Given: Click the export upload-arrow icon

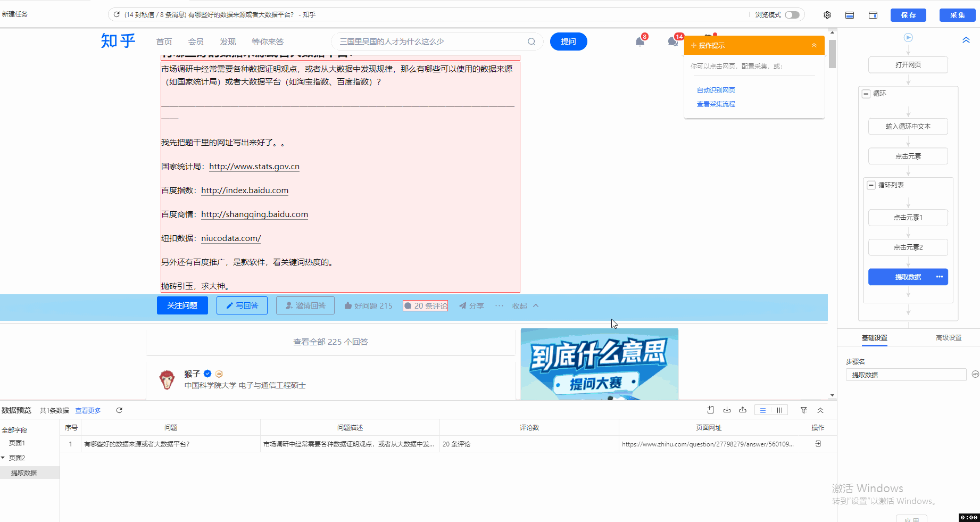Looking at the screenshot, I should [743, 410].
